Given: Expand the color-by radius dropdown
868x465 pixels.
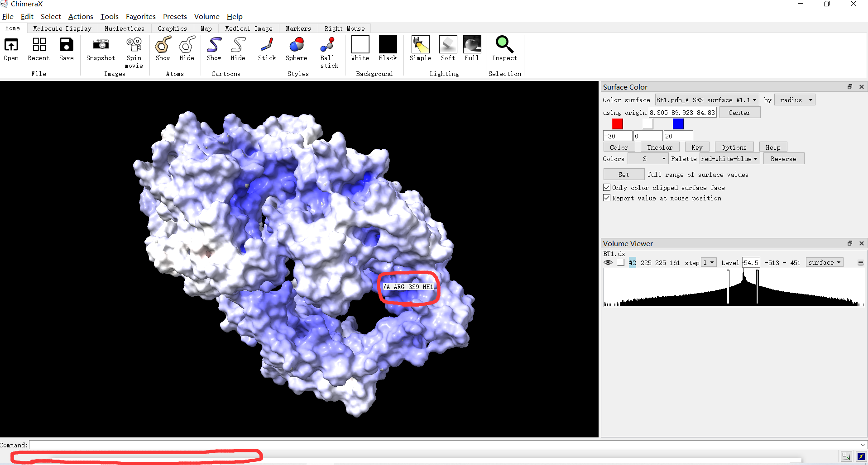Looking at the screenshot, I should tap(795, 100).
